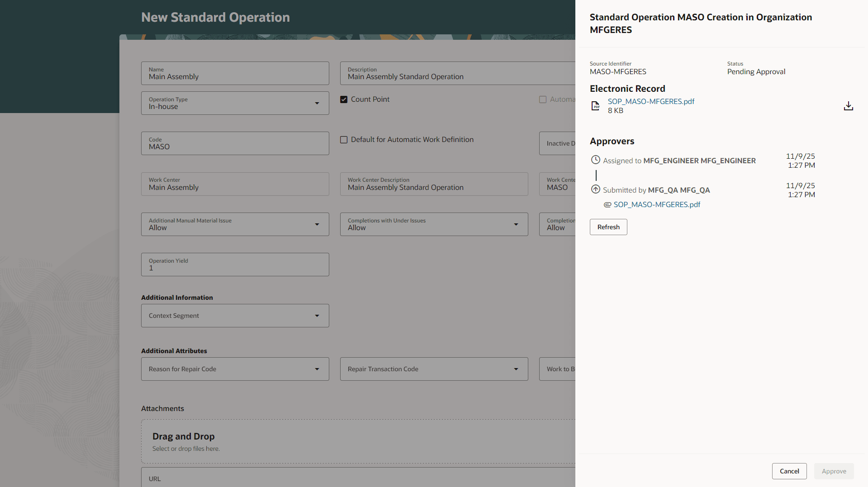Download the SOP_MASO-MFGERES.pdf electronic record

point(848,105)
